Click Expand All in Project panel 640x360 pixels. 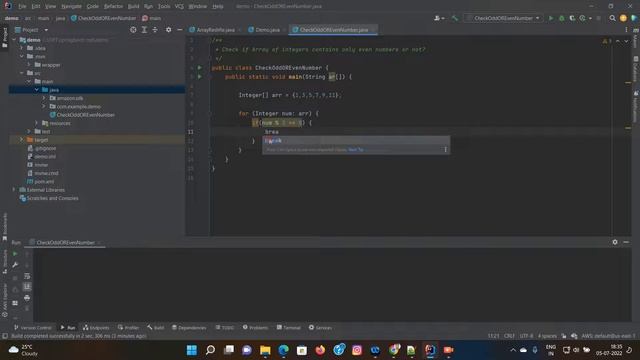pyautogui.click(x=144, y=30)
